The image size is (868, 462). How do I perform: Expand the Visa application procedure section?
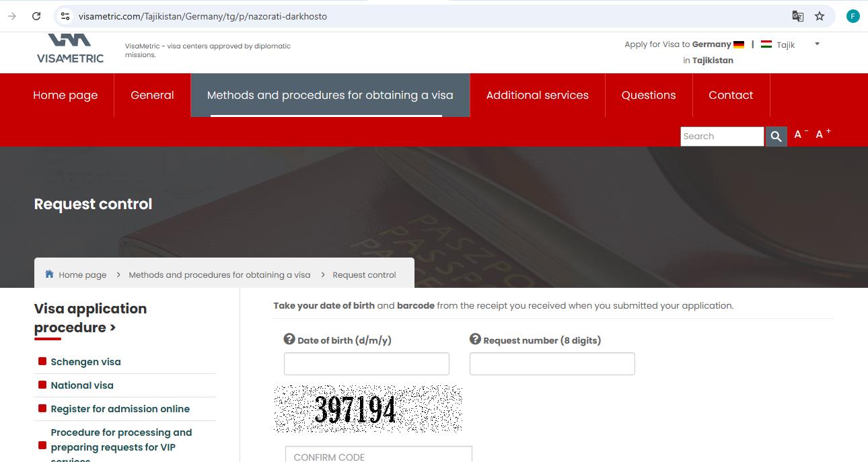click(90, 317)
